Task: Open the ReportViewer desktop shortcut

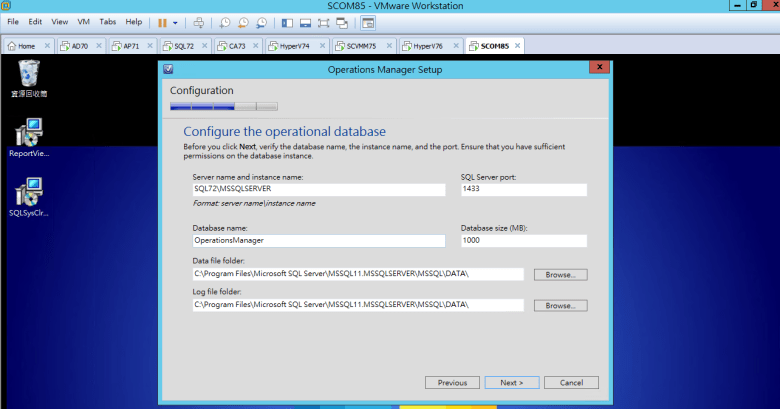Action: point(29,137)
